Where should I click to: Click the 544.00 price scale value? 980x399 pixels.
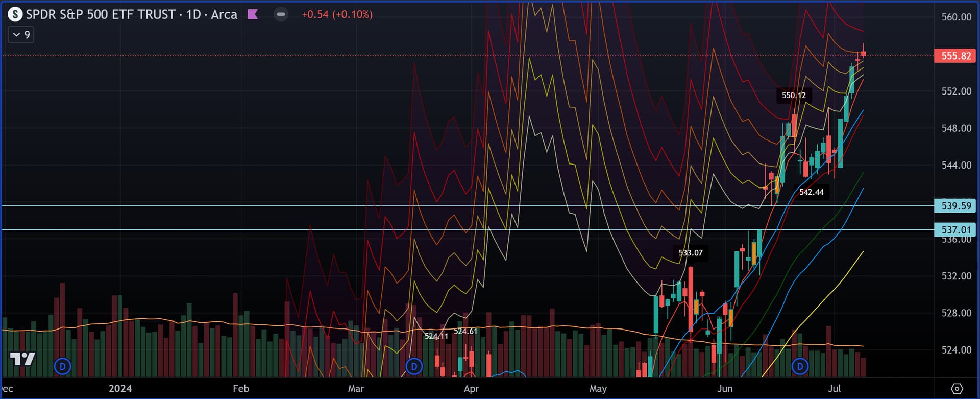click(957, 165)
